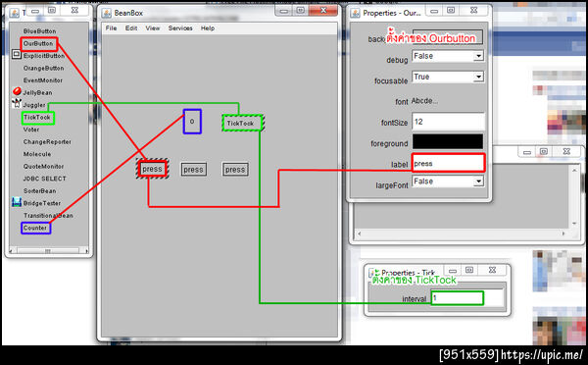Select JellyBean label in the ToolBox list
588x365 pixels.
[x=38, y=93]
